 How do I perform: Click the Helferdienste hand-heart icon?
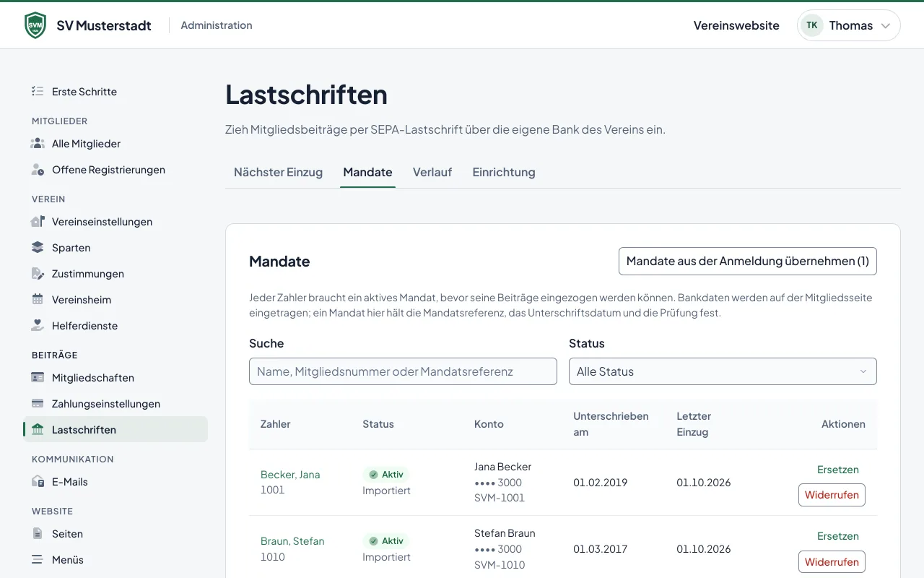[x=38, y=326]
